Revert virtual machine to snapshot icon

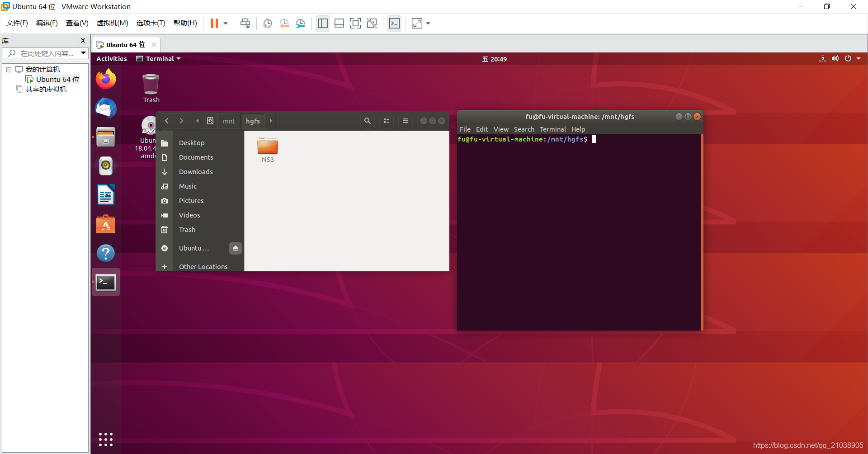click(284, 24)
